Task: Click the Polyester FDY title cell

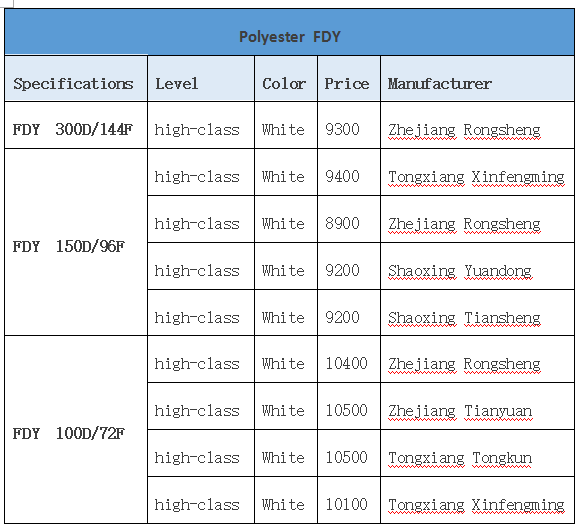Action: pyautogui.click(x=289, y=32)
